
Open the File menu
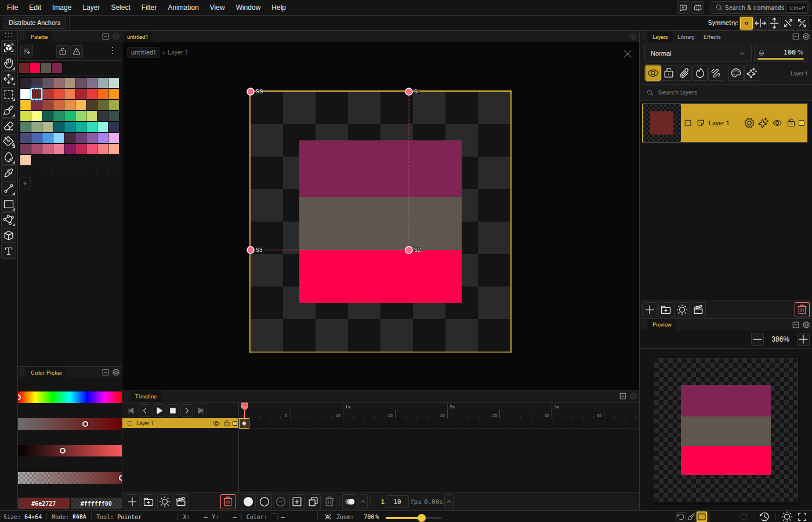[12, 8]
